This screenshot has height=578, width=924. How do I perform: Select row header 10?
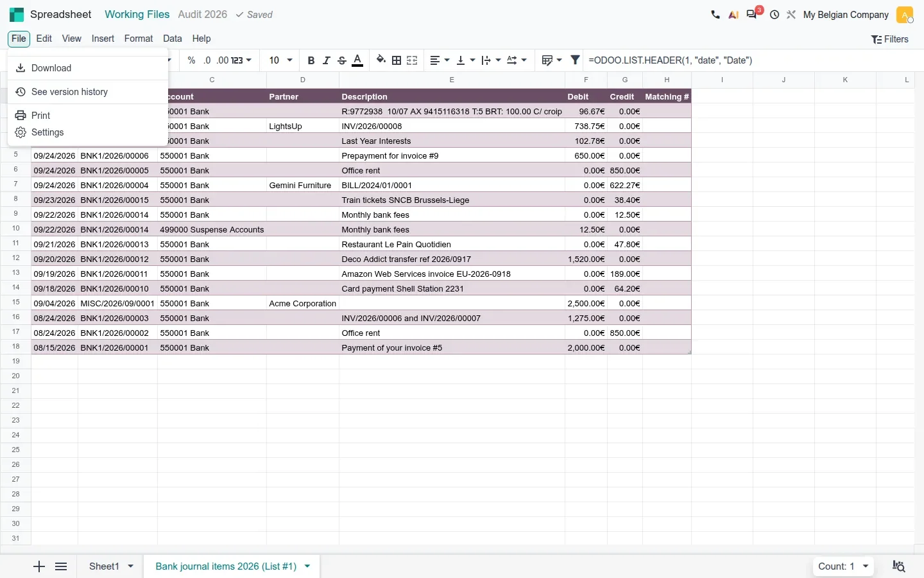(15, 229)
